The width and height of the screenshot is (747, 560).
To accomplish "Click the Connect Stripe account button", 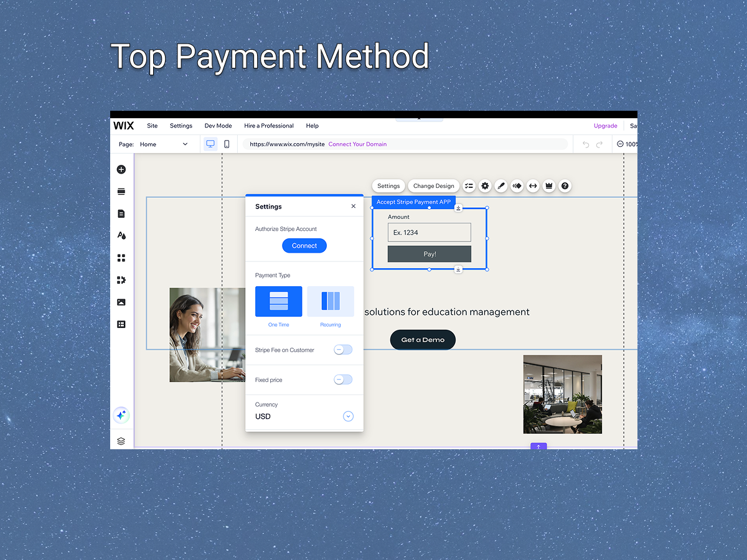I will pos(304,246).
